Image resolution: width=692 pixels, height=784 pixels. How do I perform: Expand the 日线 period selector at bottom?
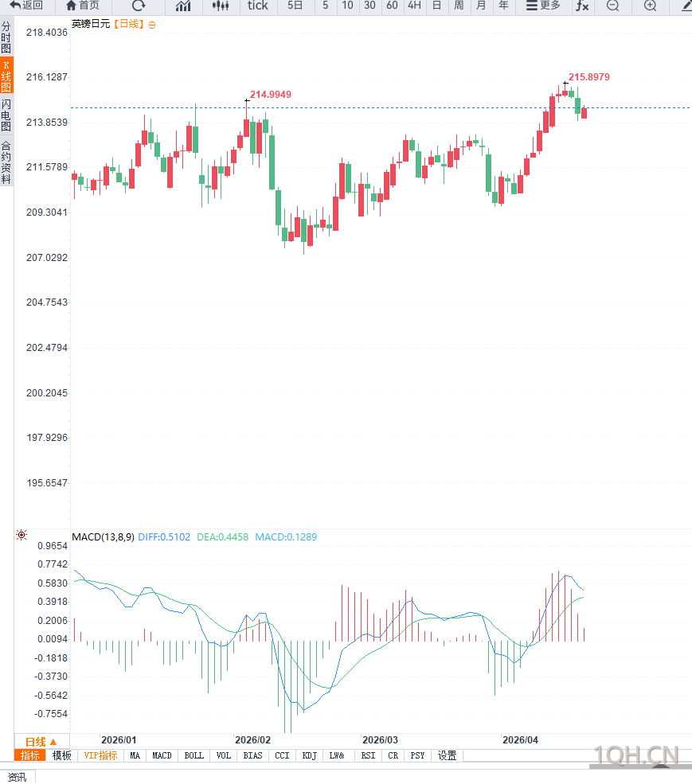pyautogui.click(x=41, y=742)
